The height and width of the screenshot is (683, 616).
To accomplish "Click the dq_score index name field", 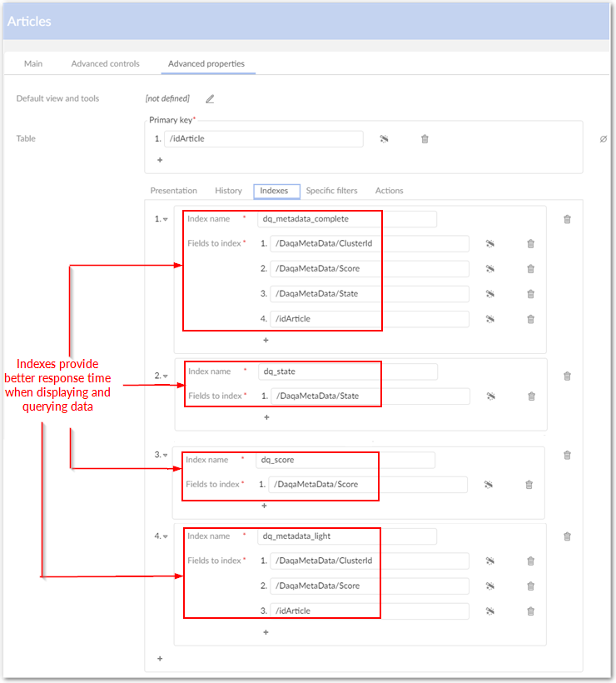I will (345, 460).
